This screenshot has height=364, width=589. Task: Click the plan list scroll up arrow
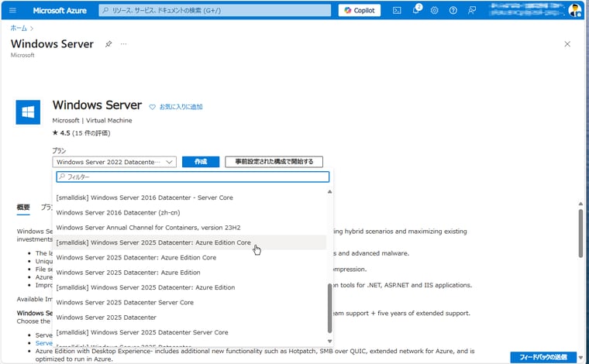329,192
